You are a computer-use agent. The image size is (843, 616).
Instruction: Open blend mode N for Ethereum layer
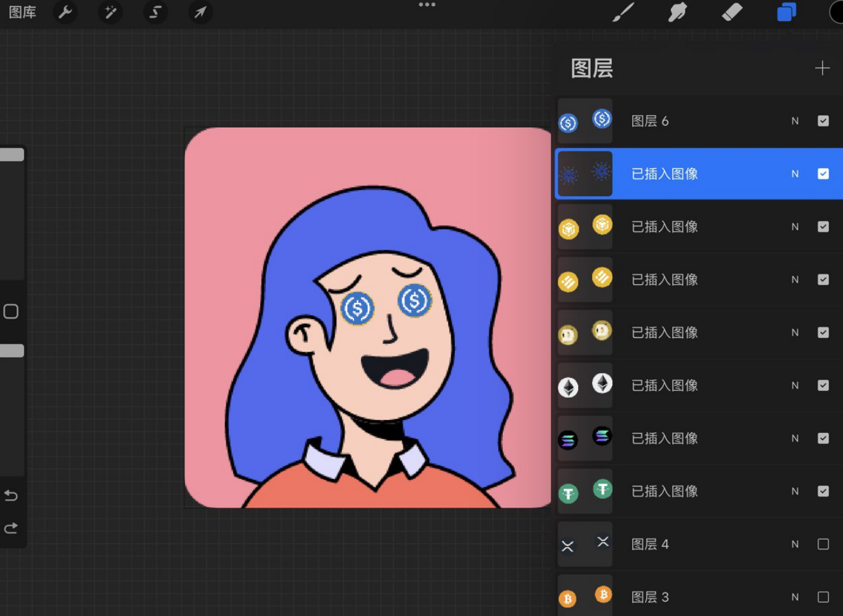tap(795, 385)
